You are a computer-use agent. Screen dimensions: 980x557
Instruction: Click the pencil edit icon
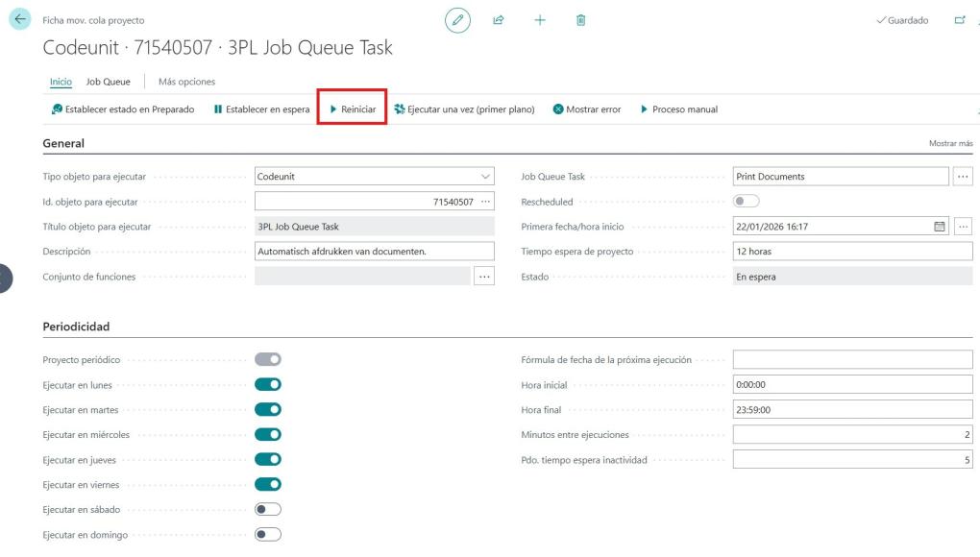tap(458, 20)
